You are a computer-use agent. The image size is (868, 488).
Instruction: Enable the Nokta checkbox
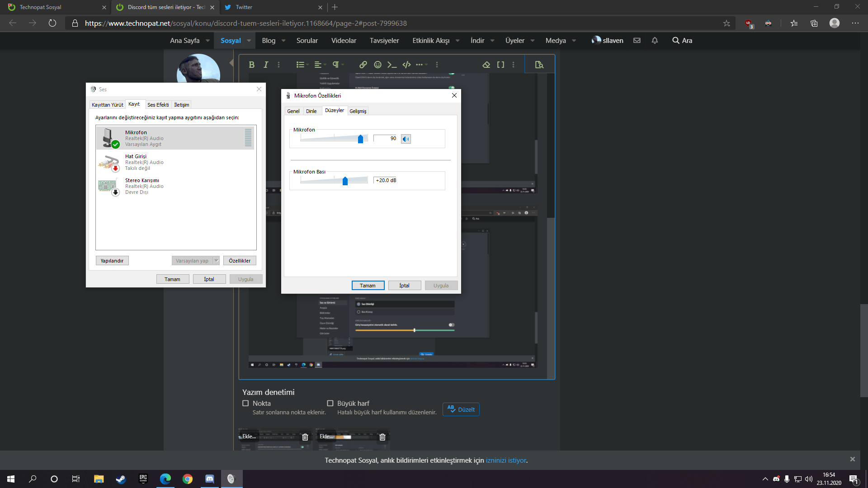click(245, 403)
